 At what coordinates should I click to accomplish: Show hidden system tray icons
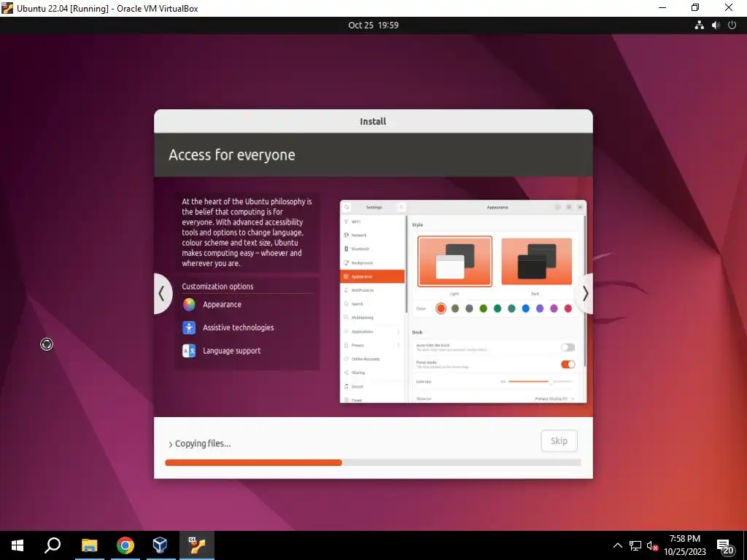point(617,545)
